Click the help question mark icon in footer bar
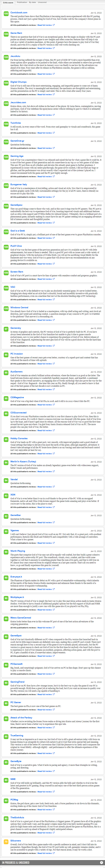The width and height of the screenshot is (105, 868). pos(102,863)
